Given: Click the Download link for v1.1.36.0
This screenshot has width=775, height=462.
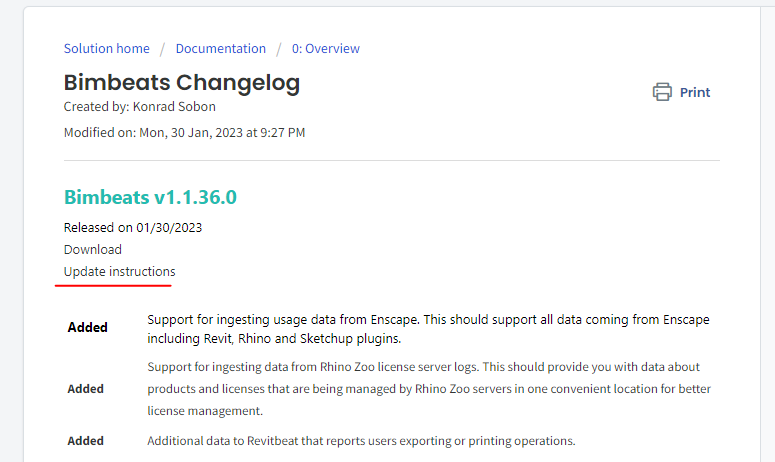Looking at the screenshot, I should pyautogui.click(x=92, y=250).
